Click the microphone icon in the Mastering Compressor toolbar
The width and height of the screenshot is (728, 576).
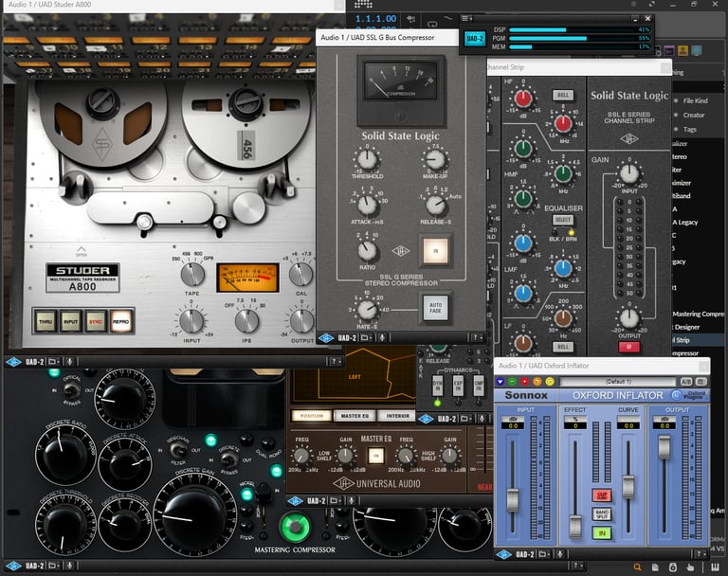[69, 566]
